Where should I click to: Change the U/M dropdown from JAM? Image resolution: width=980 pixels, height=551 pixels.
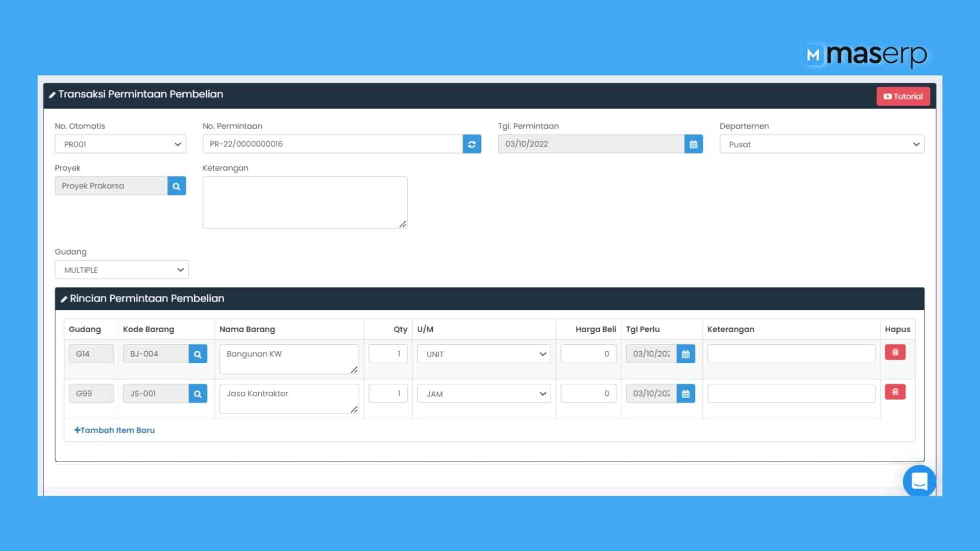483,393
